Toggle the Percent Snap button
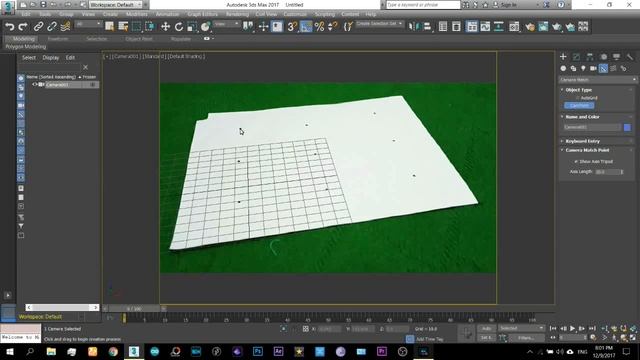The image size is (640, 360). click(319, 27)
